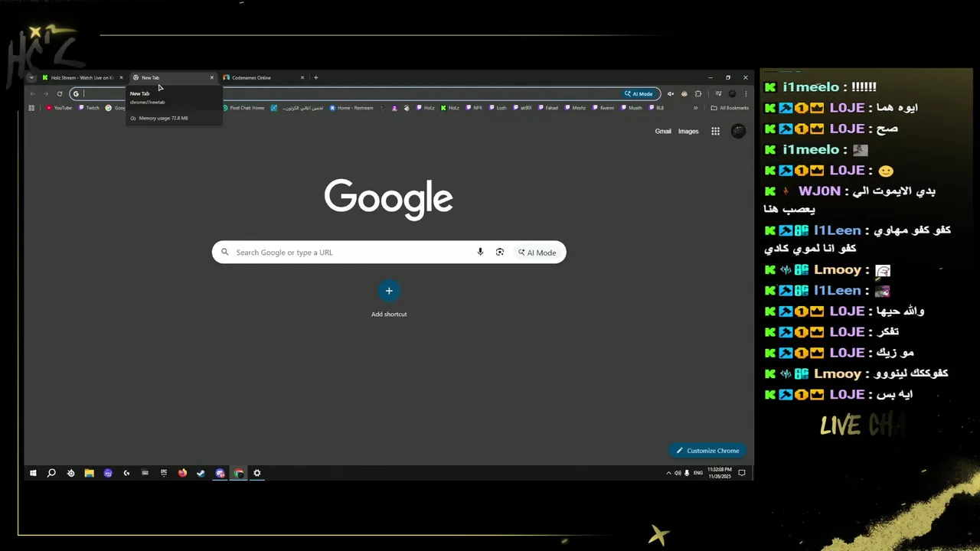Start voice search with microphone icon

480,253
